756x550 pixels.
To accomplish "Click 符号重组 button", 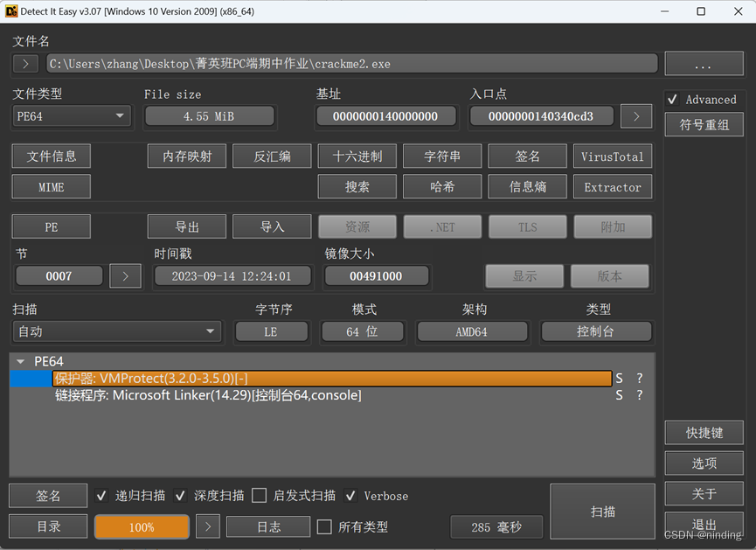I will click(x=704, y=124).
